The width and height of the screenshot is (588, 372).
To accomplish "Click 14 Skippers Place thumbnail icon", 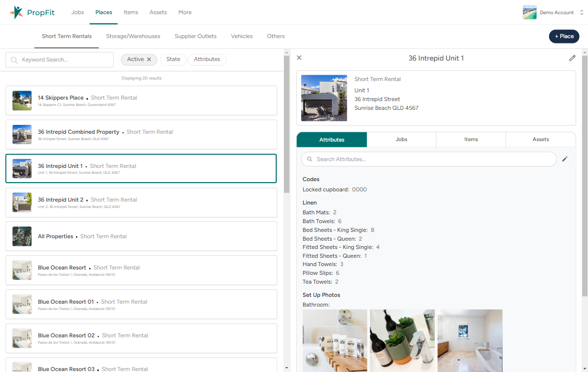I will tap(22, 101).
